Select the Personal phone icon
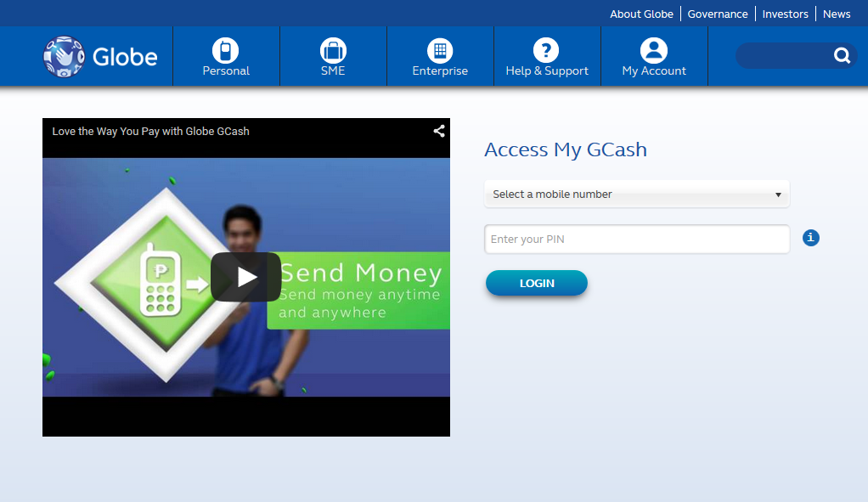This screenshot has width=868, height=502. pos(225,48)
